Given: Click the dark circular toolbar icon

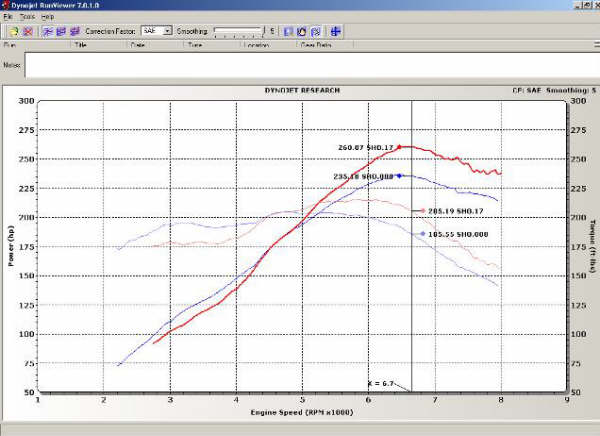Looking at the screenshot, I should coord(302,31).
